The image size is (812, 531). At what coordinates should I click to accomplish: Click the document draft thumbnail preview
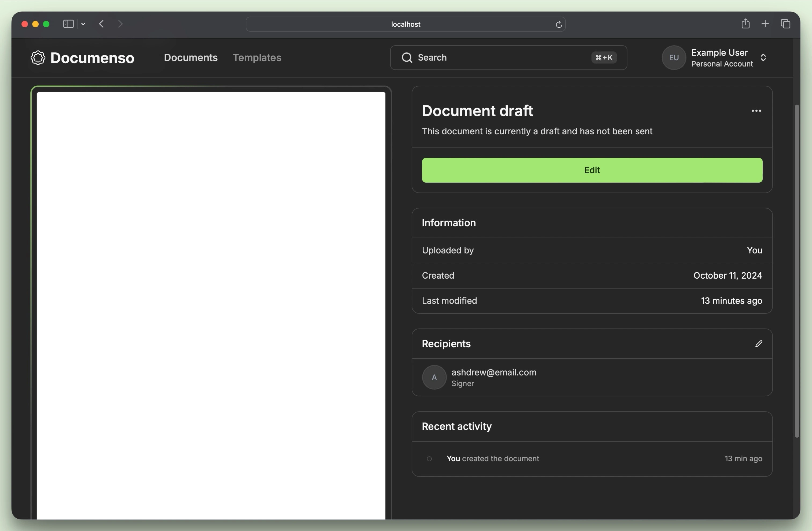pyautogui.click(x=211, y=302)
